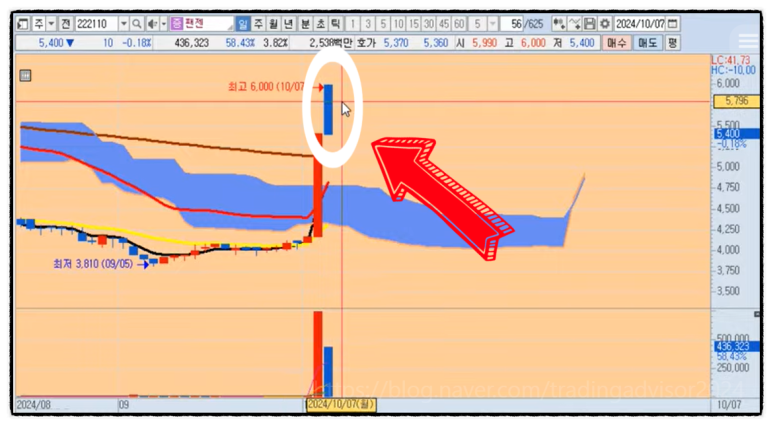Screen dimensions: 773x426
Task: Click the 최저 3,810 (09/05) low label
Action: click(x=93, y=264)
